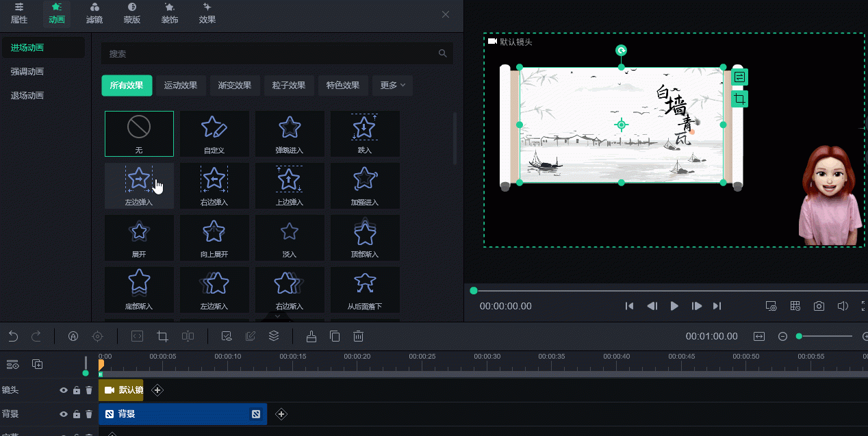Viewport: 868px width, 436px height.
Task: Click the image preview icon in toolbar
Action: coord(227,336)
